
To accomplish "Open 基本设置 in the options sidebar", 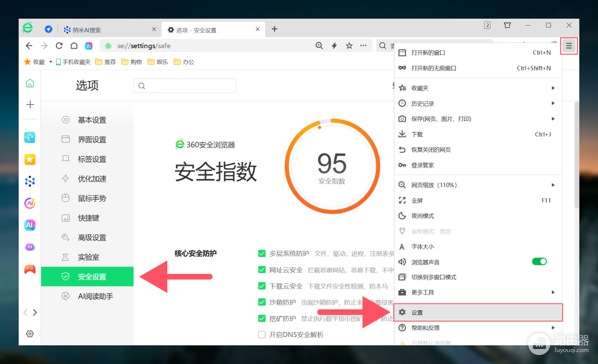I will [x=87, y=120].
